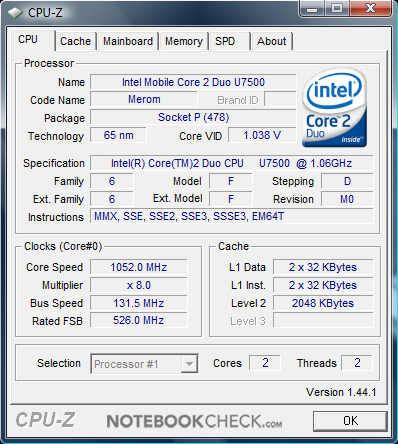Screen dimensions: 398x444
Task: Click the Merom code name field
Action: pos(144,99)
